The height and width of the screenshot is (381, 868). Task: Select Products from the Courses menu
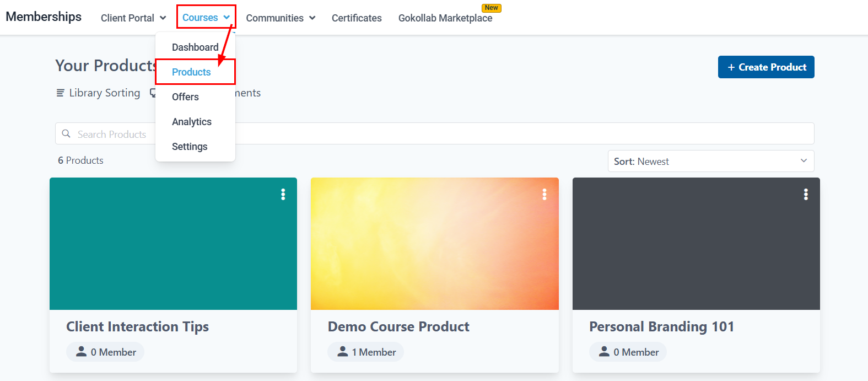pyautogui.click(x=191, y=72)
